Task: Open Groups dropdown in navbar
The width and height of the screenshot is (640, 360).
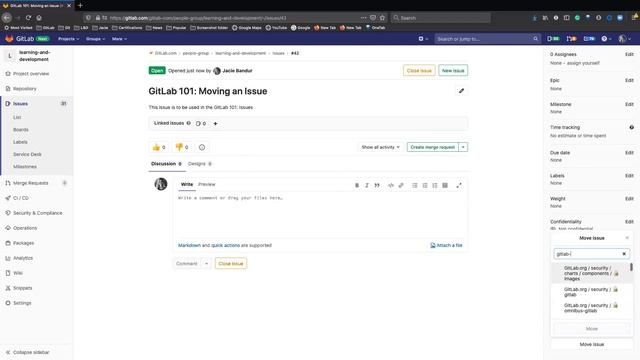Action: point(95,39)
